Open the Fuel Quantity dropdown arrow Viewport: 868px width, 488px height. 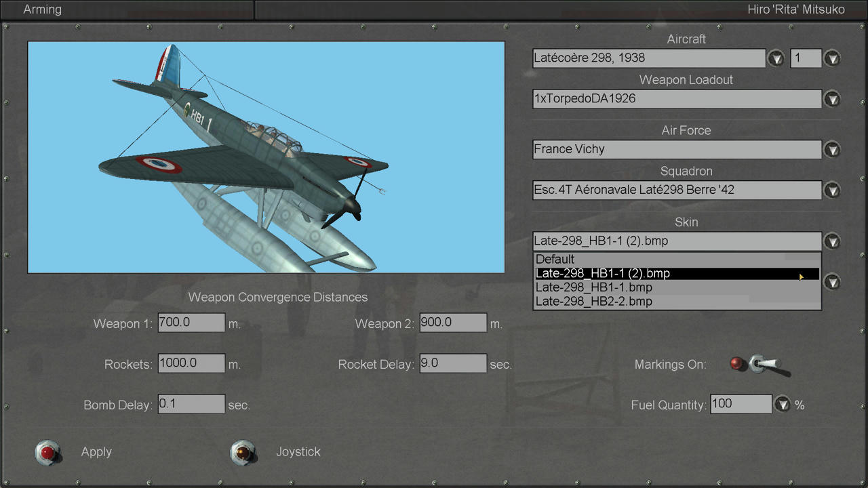[x=783, y=405]
